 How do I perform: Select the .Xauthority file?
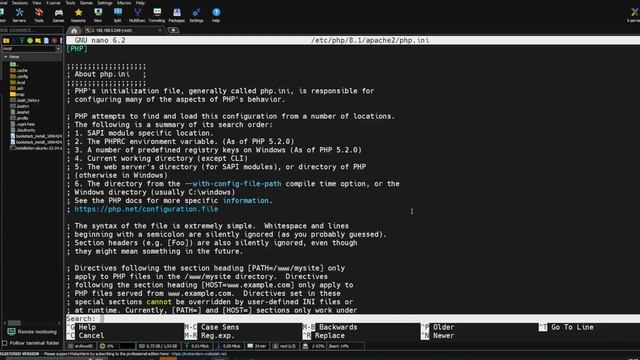[23, 130]
